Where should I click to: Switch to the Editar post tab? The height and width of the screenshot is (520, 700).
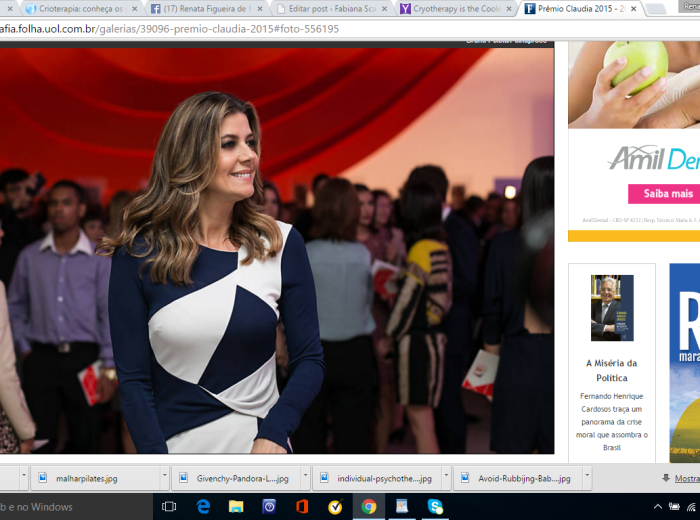pos(332,8)
